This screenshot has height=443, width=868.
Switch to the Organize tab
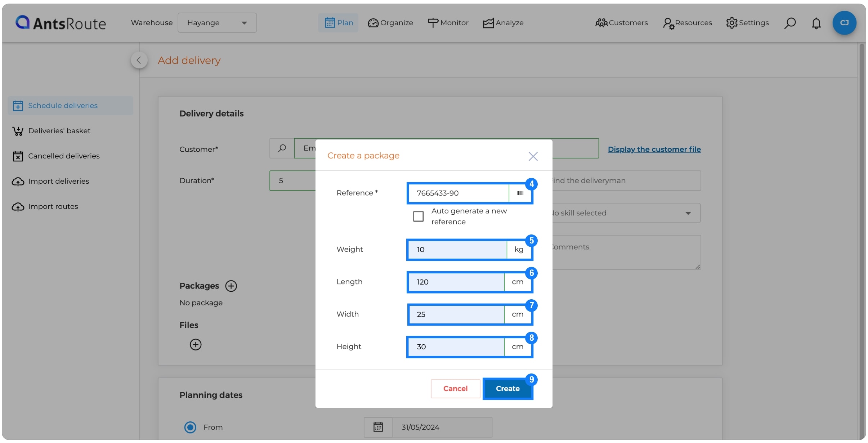(x=390, y=23)
